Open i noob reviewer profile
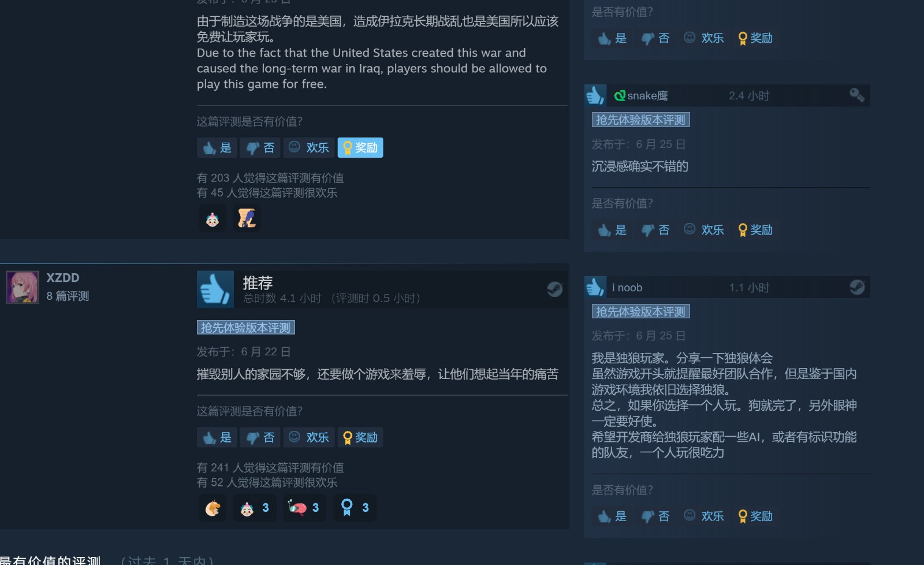924x565 pixels. pyautogui.click(x=627, y=288)
